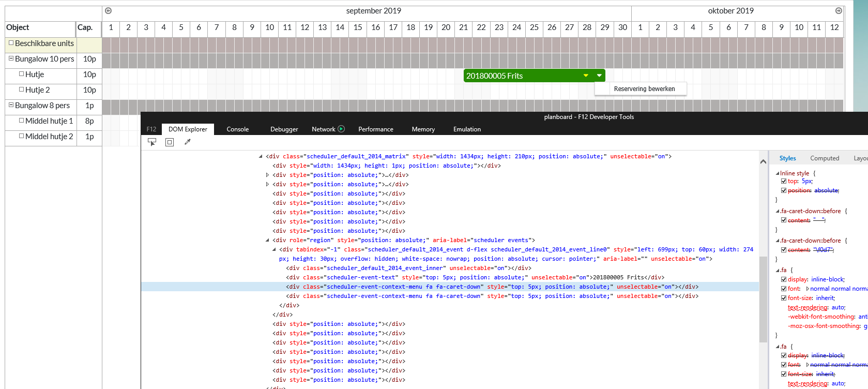Image resolution: width=868 pixels, height=389 pixels.
Task: Collapse the Bungalow 8 pers group
Action: (x=11, y=105)
